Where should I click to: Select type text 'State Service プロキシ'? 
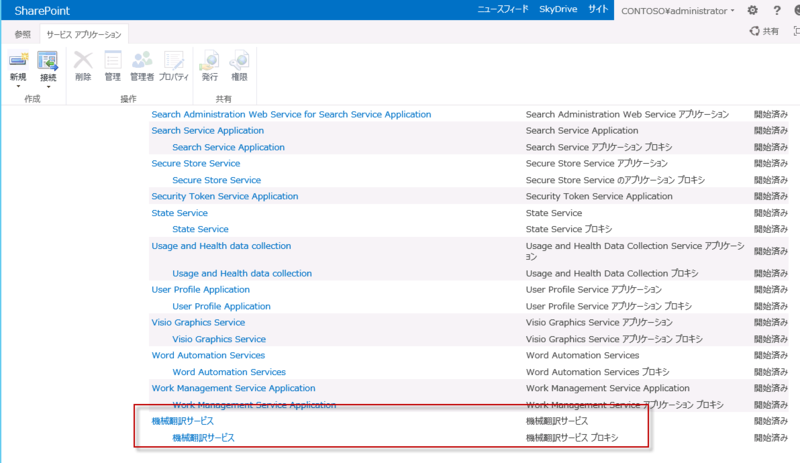[x=569, y=229]
